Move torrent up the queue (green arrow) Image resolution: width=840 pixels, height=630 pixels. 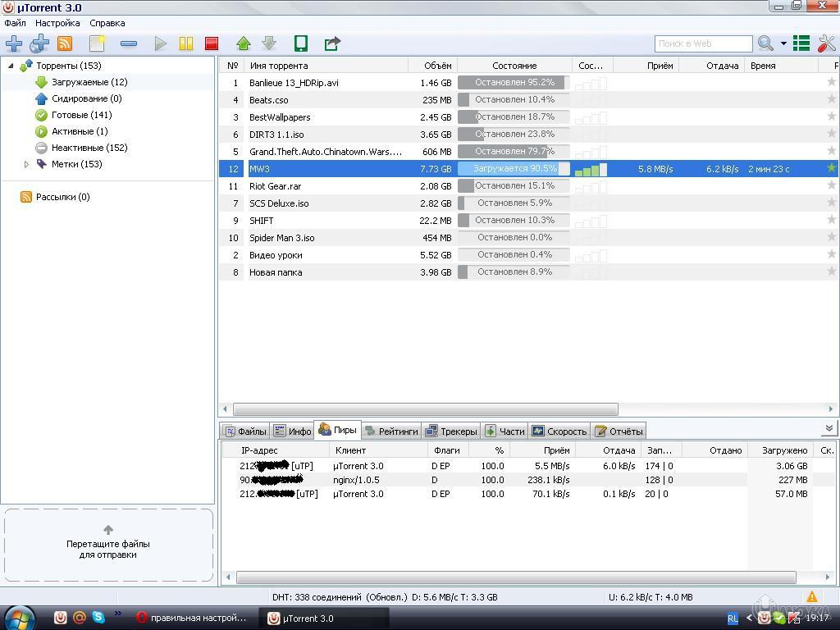243,43
